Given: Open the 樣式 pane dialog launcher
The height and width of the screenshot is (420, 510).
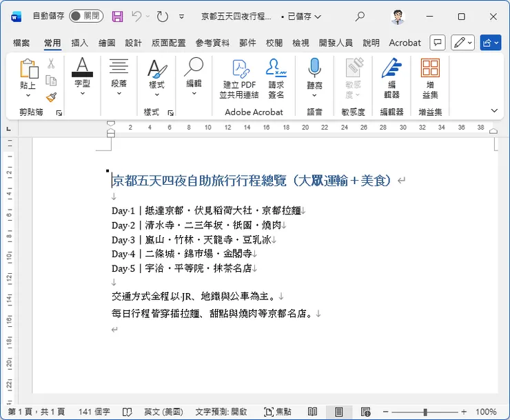Looking at the screenshot, I should [x=170, y=112].
